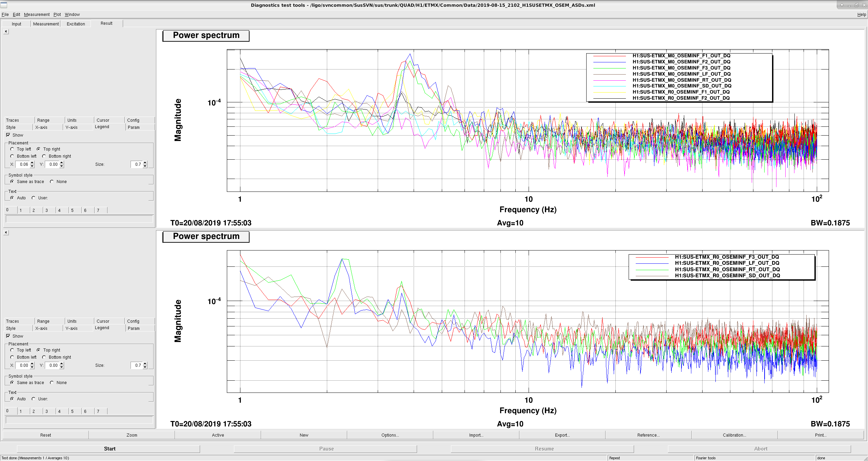Collapse upper plot options panel arrow
This screenshot has width=868, height=461.
click(x=6, y=32)
